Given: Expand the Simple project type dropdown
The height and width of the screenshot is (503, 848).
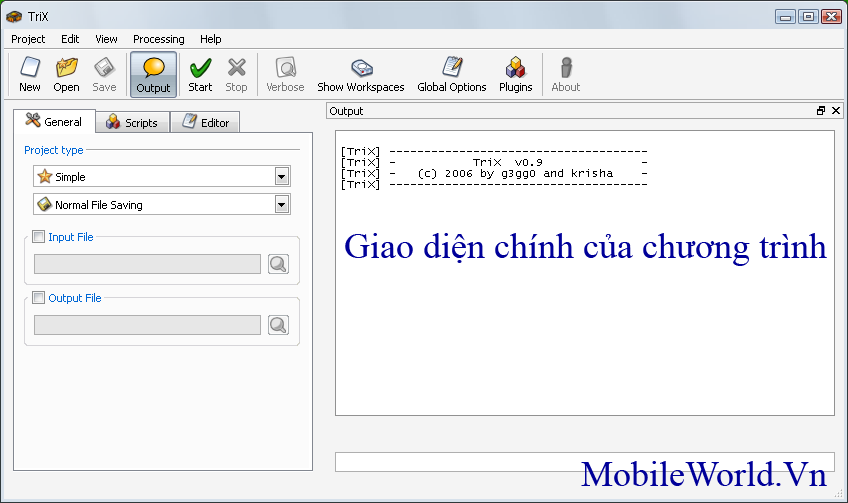Looking at the screenshot, I should pos(282,177).
